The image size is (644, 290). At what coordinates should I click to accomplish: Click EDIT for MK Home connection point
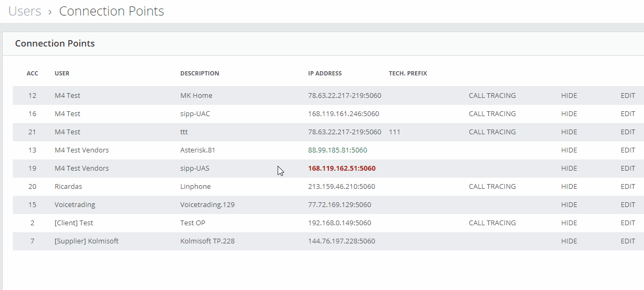628,96
